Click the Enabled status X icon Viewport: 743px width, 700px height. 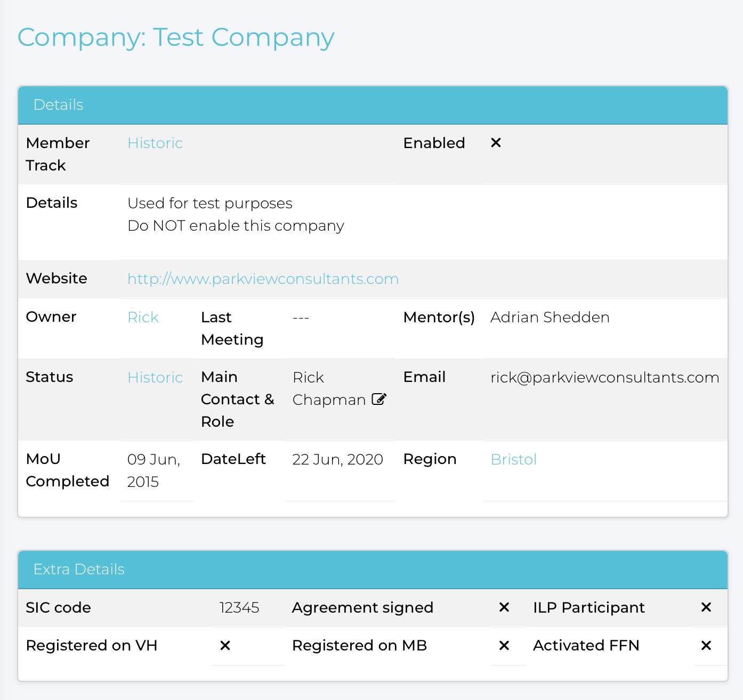tap(496, 143)
